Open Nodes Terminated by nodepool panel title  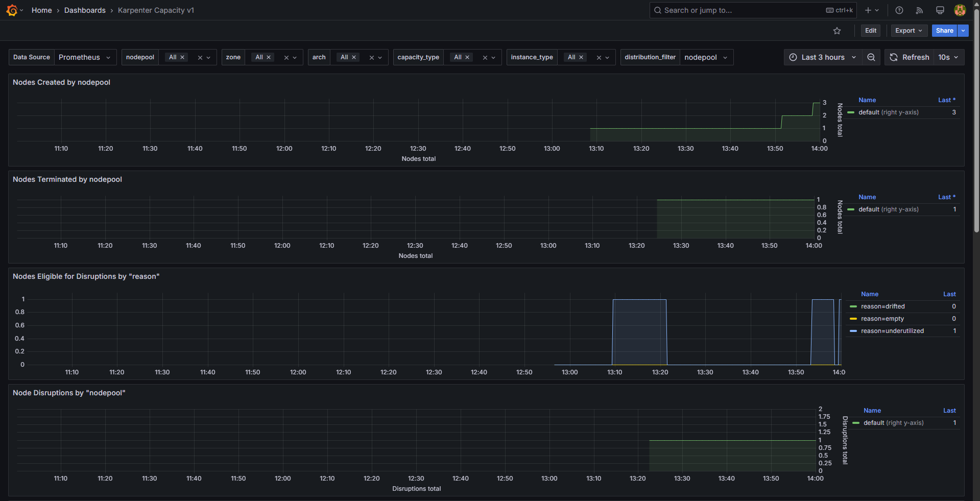[x=67, y=179]
